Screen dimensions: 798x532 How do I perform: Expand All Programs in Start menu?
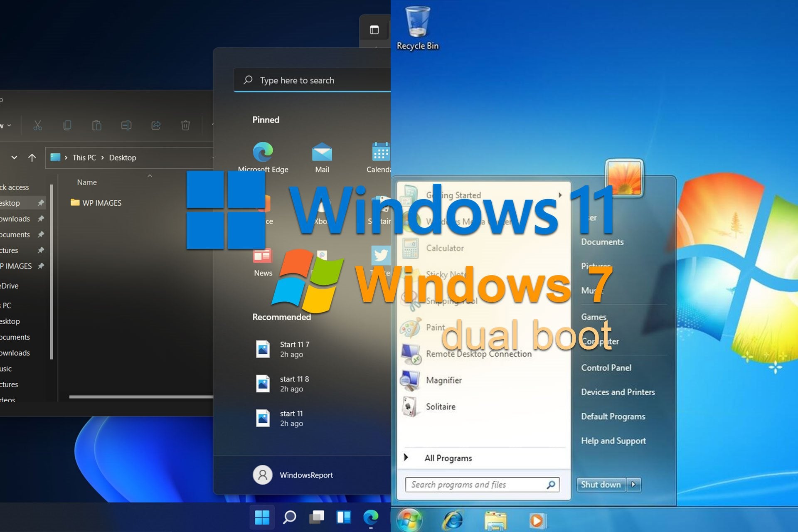click(447, 458)
